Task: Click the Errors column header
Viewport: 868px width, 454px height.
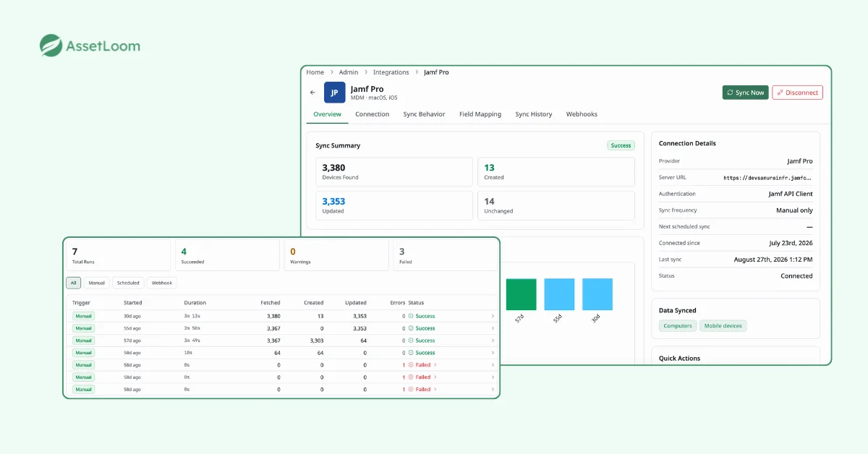Action: pyautogui.click(x=397, y=303)
